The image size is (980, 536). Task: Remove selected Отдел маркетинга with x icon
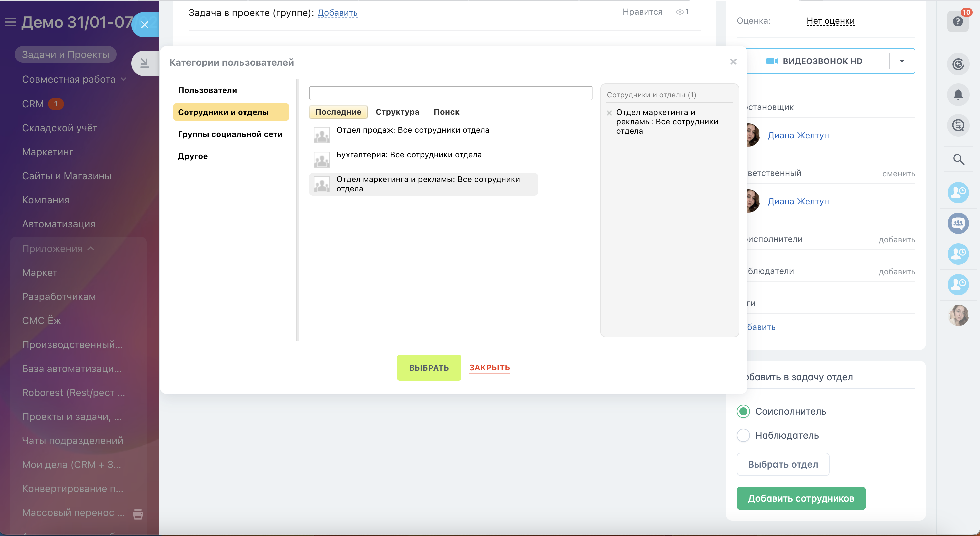[609, 113]
